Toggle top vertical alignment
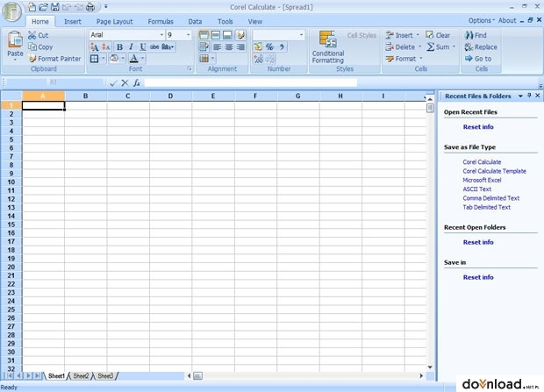The height and width of the screenshot is (392, 544). [204, 35]
